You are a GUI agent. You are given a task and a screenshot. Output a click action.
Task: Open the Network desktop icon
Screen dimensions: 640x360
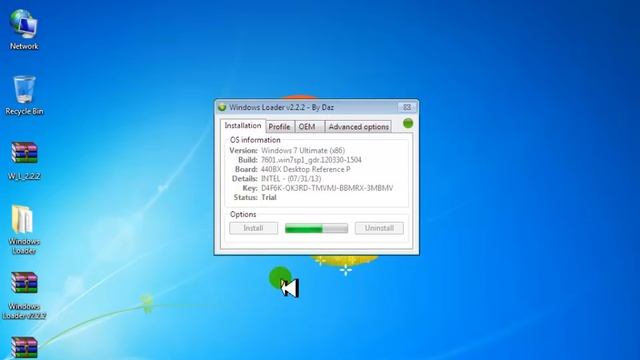click(x=24, y=29)
